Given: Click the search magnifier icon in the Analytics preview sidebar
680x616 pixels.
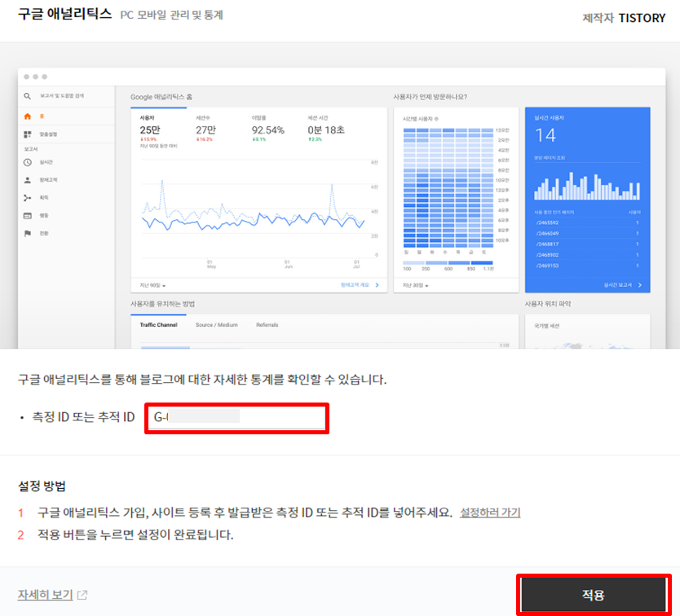Looking at the screenshot, I should pyautogui.click(x=28, y=96).
